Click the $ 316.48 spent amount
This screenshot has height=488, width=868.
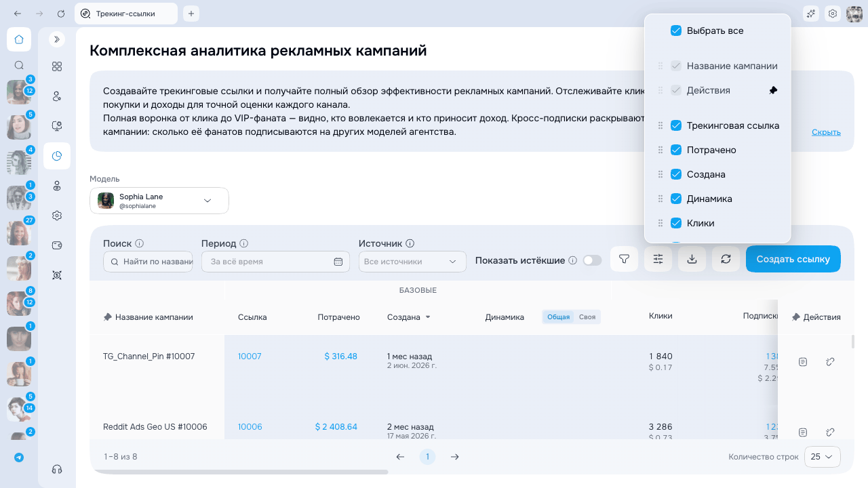click(340, 357)
